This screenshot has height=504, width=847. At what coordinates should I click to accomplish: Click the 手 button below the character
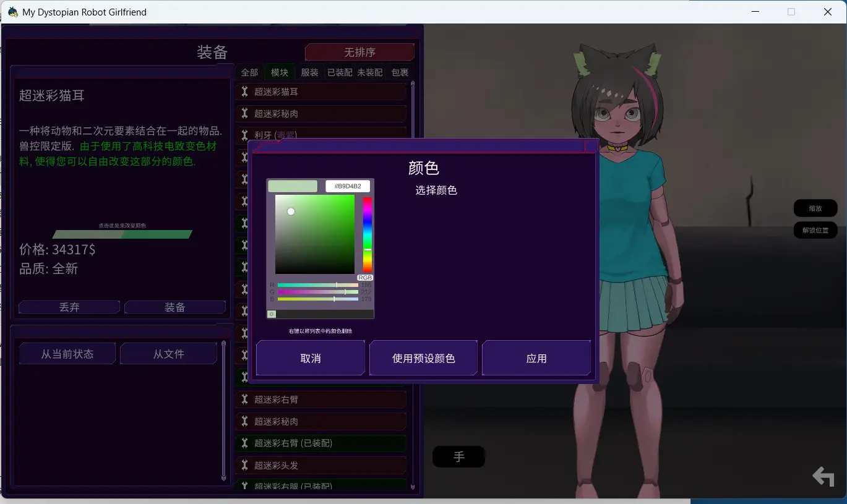point(458,457)
